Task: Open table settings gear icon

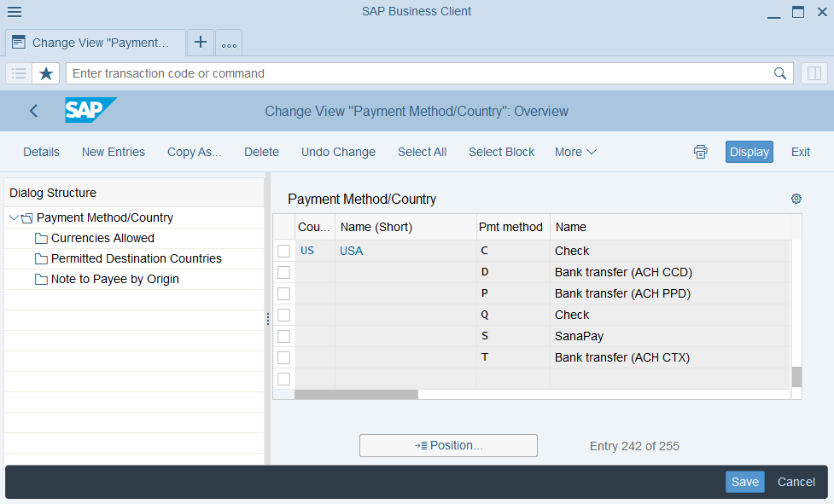Action: tap(796, 199)
